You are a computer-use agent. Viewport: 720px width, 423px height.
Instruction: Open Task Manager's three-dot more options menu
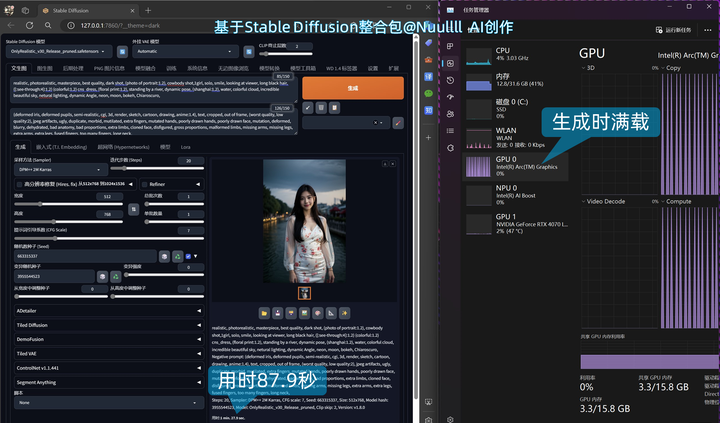point(707,30)
